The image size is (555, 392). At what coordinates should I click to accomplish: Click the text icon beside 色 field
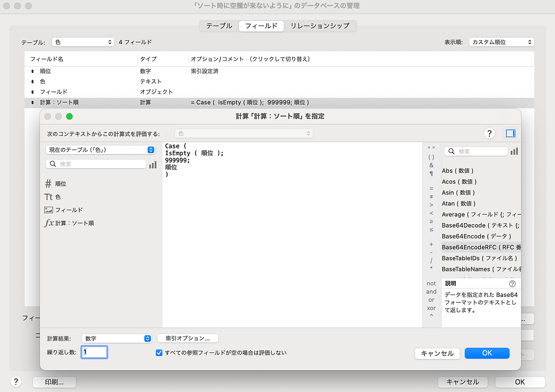click(48, 197)
